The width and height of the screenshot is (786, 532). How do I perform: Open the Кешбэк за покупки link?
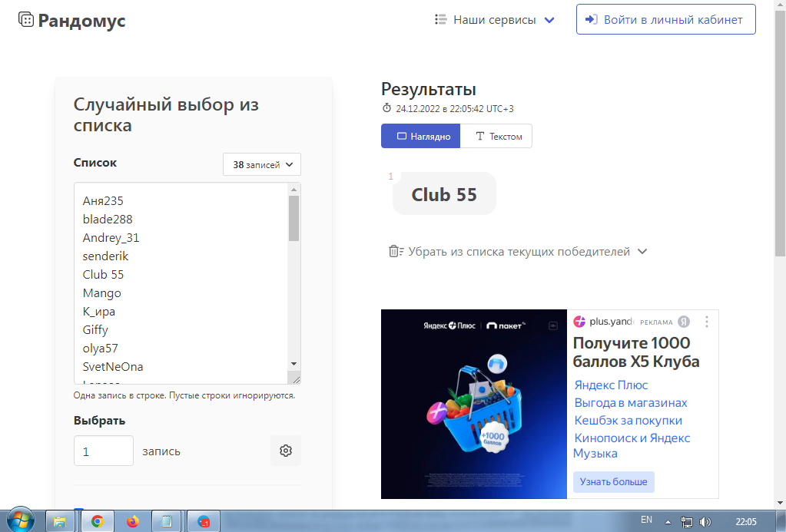(628, 420)
